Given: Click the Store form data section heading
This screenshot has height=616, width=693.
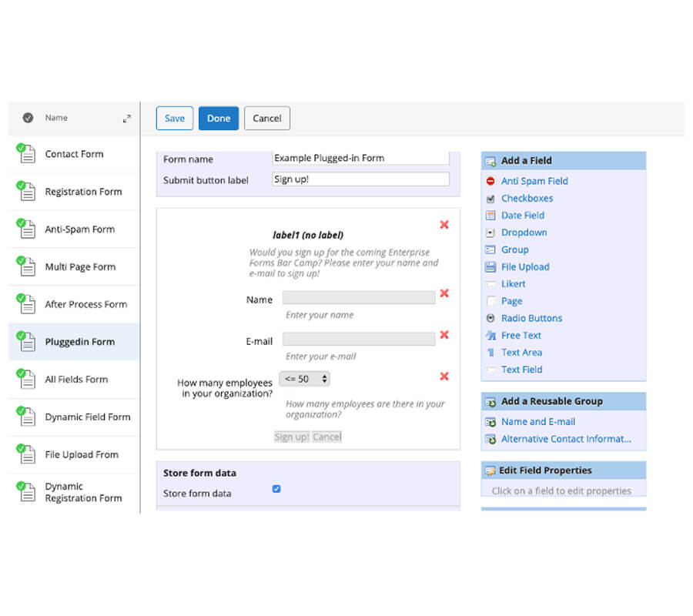Looking at the screenshot, I should tap(199, 473).
